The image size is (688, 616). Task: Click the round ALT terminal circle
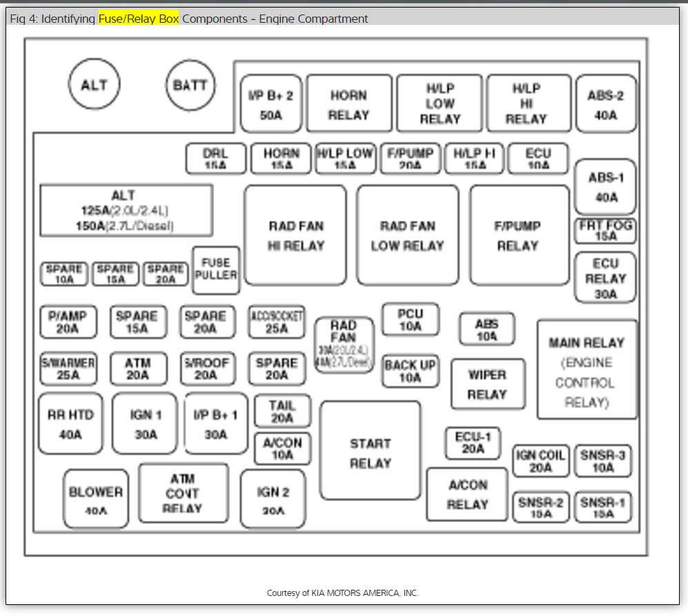click(95, 83)
